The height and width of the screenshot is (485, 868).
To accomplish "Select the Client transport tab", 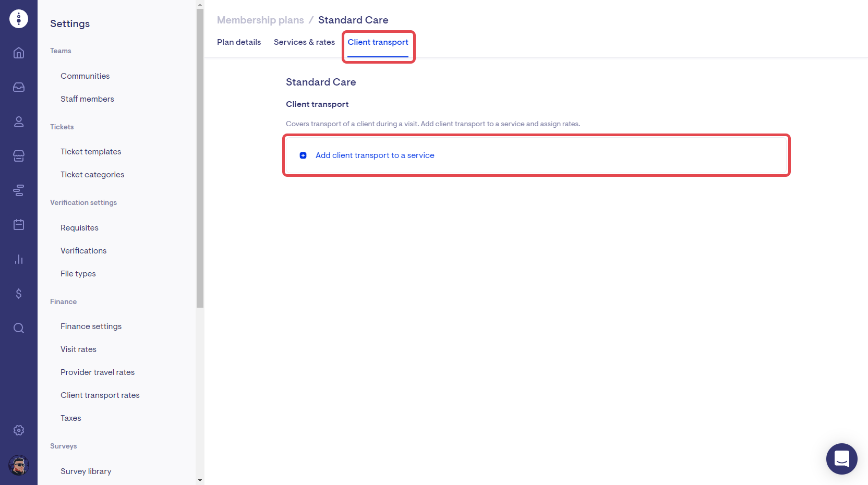I will coord(378,42).
